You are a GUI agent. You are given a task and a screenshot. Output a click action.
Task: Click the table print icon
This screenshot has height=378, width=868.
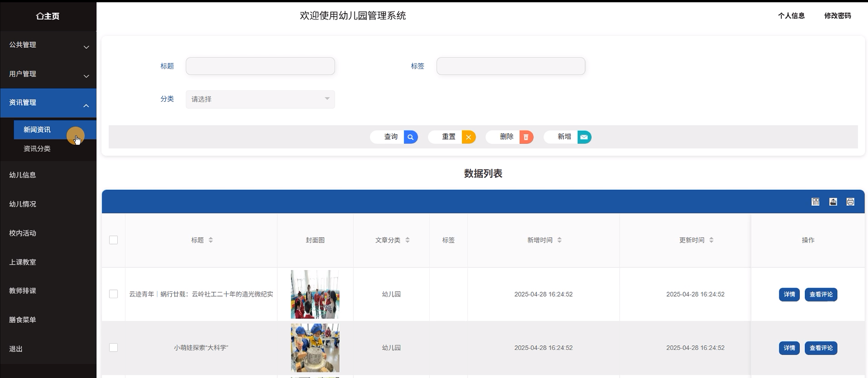coord(850,202)
